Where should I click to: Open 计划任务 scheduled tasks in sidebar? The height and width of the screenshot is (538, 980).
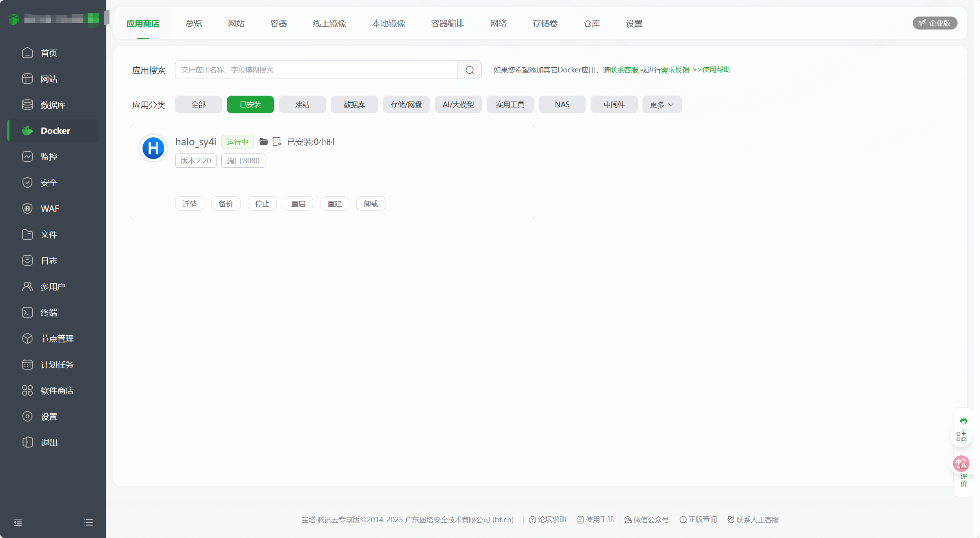click(57, 364)
